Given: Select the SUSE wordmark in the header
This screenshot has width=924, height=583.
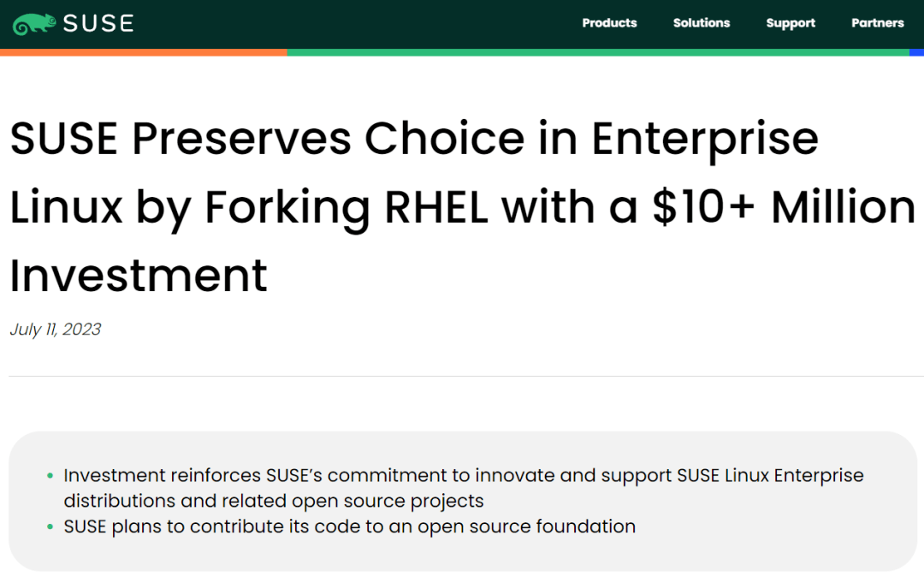Looking at the screenshot, I should pyautogui.click(x=98, y=24).
